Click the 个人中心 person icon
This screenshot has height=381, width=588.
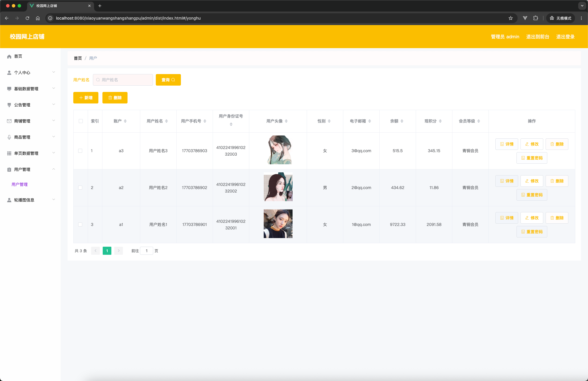point(9,73)
